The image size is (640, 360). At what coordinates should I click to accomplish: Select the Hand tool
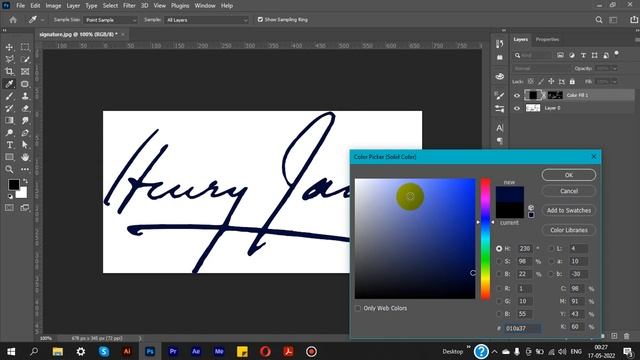[25, 157]
